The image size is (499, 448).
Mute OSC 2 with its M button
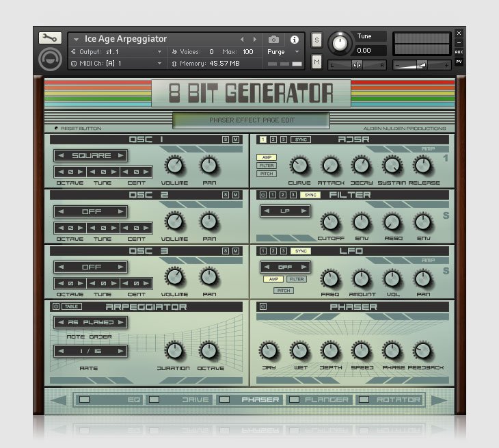tap(236, 195)
